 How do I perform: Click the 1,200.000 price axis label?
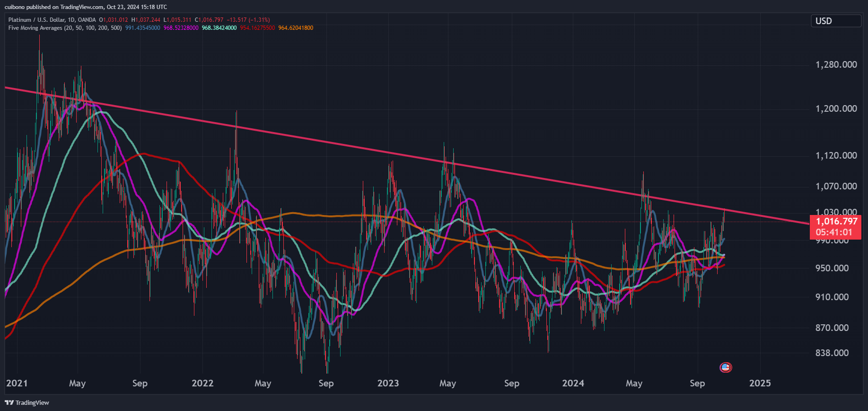coord(836,108)
